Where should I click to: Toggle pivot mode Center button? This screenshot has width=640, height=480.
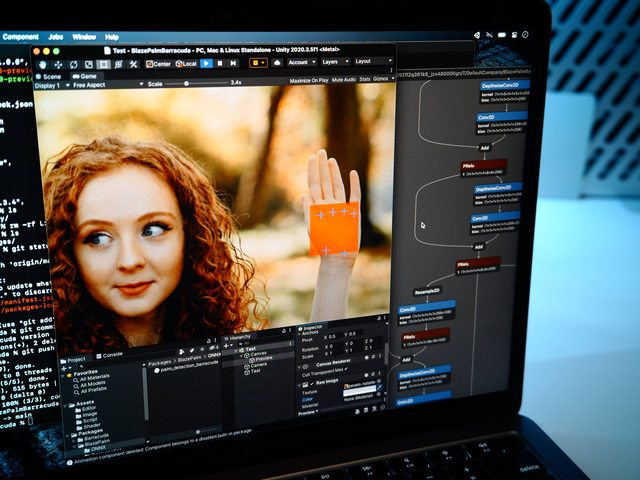coord(158,64)
